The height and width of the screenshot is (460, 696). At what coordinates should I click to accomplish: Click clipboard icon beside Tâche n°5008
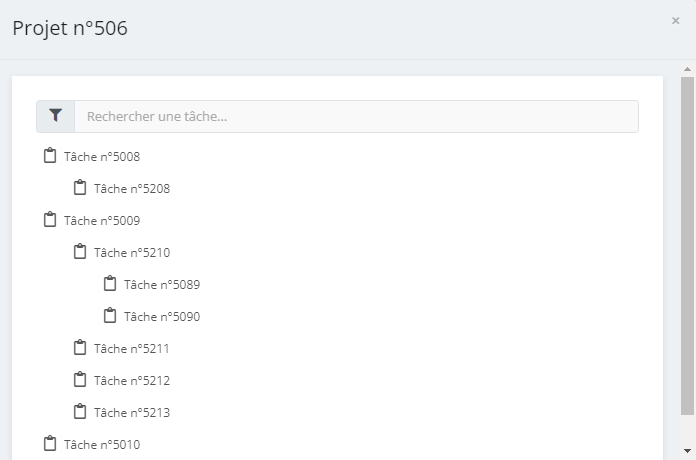[50, 156]
